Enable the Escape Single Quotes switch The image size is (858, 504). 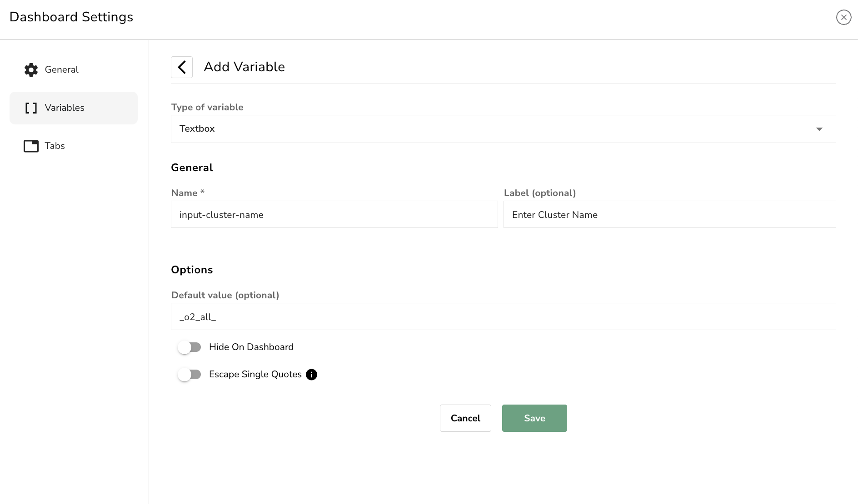[x=190, y=375]
